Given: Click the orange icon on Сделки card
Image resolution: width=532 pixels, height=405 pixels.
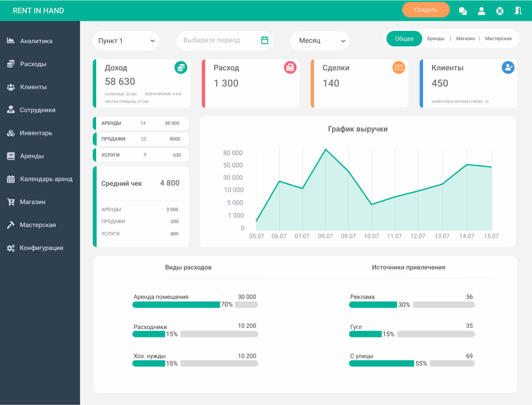Looking at the screenshot, I should click(399, 67).
